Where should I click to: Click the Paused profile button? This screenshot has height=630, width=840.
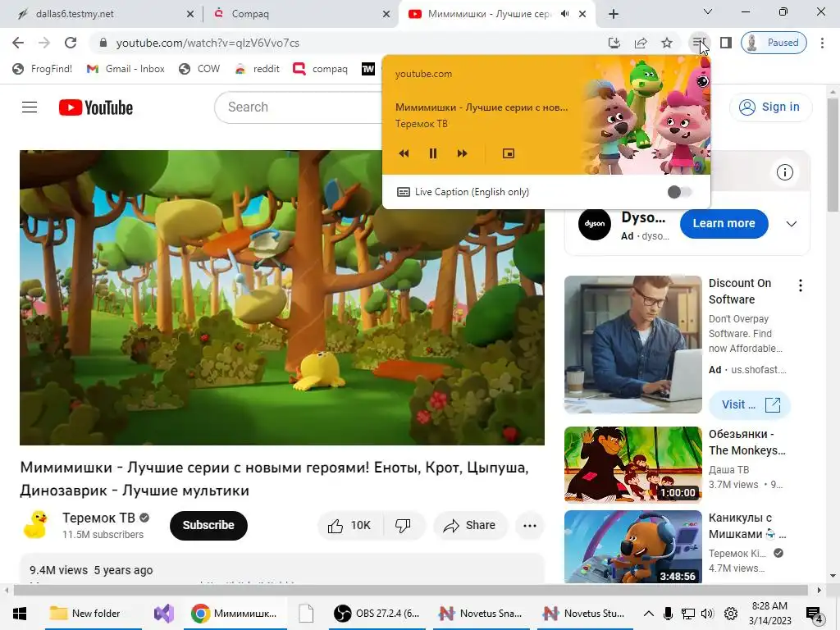tap(774, 43)
